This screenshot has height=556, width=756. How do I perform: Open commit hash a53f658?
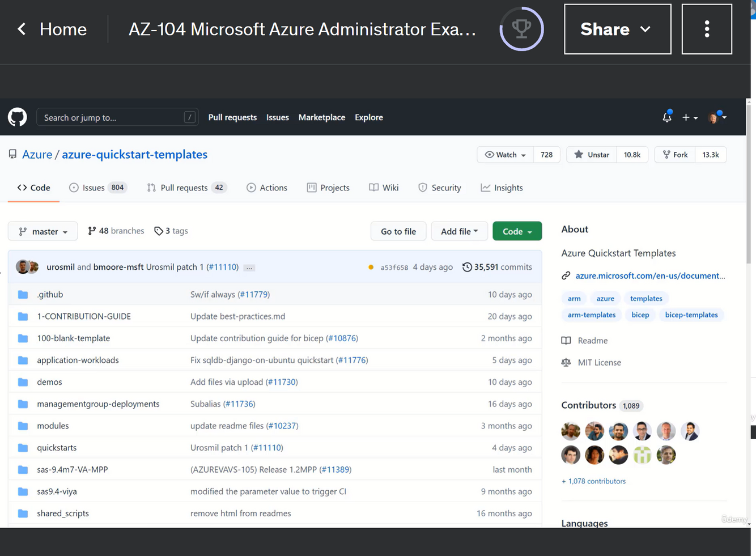(394, 268)
